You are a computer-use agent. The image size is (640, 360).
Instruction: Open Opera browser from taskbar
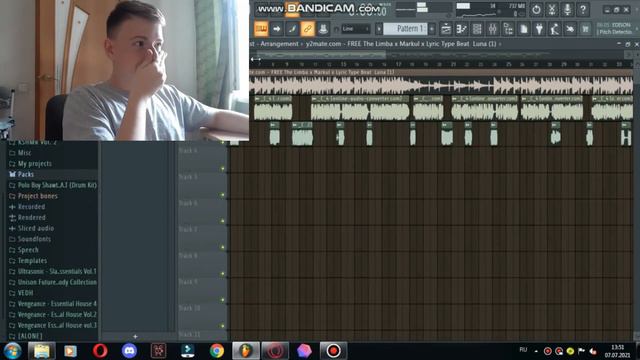click(x=100, y=351)
